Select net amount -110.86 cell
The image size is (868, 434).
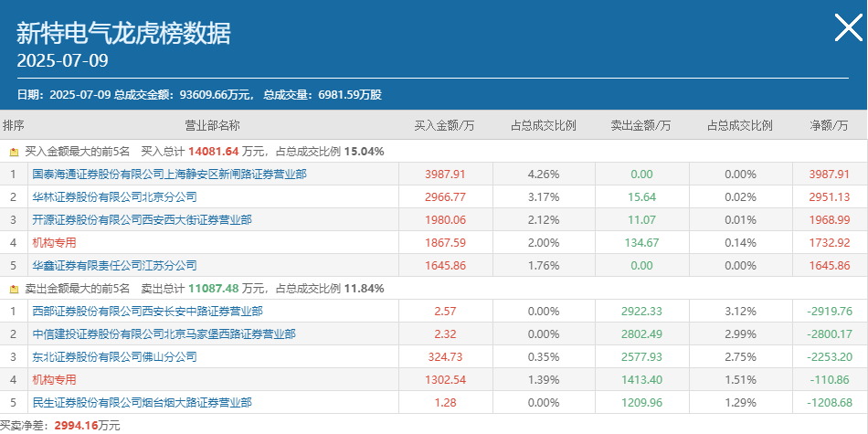(830, 380)
